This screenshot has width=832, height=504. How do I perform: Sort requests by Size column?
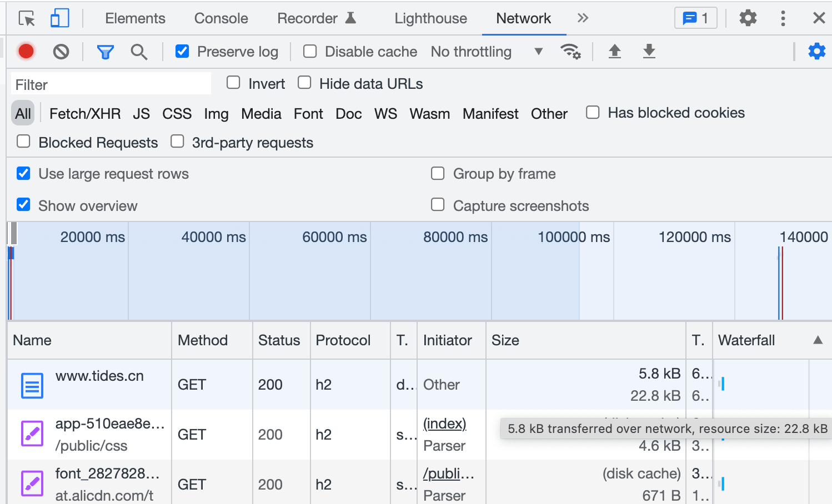tap(586, 340)
